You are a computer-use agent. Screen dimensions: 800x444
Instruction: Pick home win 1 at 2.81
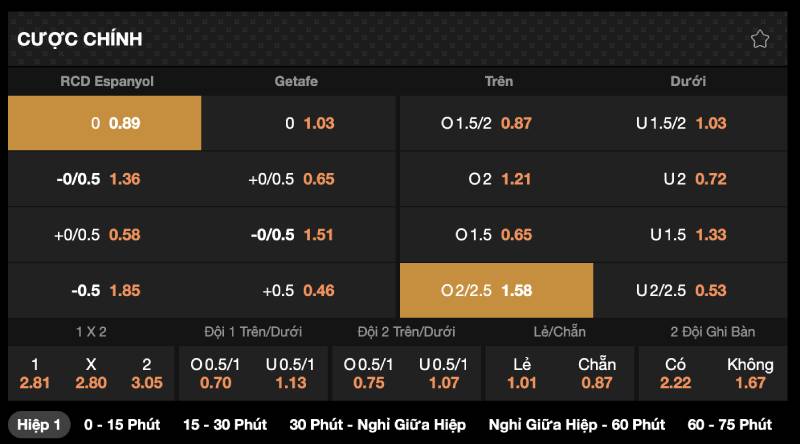(x=35, y=374)
